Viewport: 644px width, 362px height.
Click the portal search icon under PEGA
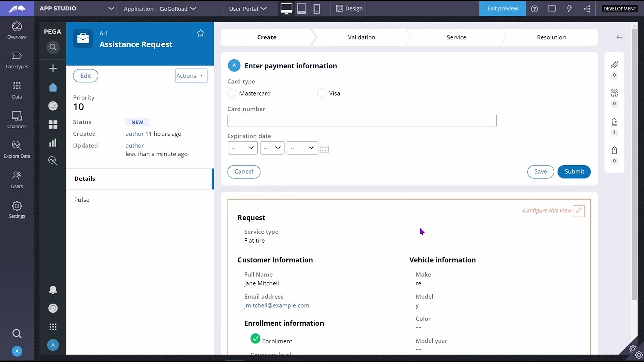[53, 47]
